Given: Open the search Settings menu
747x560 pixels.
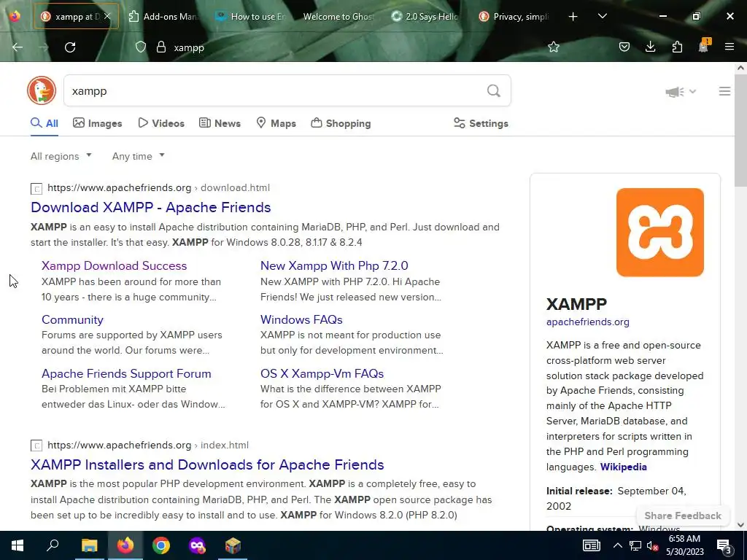Looking at the screenshot, I should pos(481,123).
